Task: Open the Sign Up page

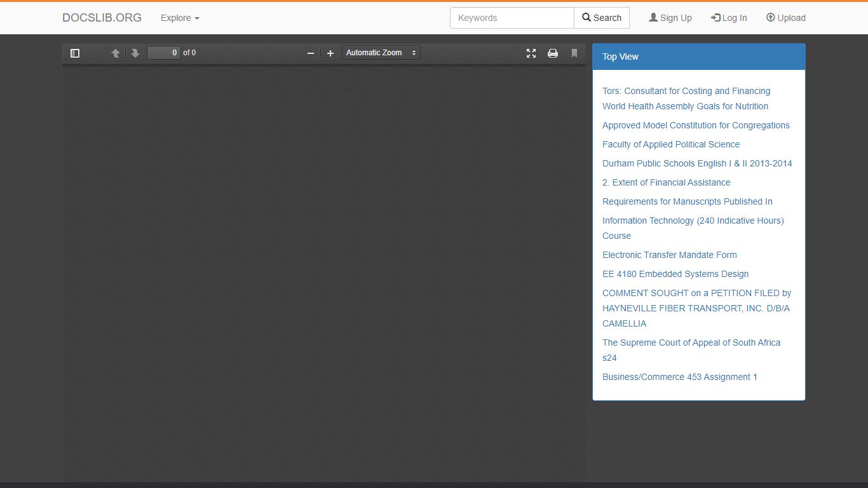Action: pos(670,18)
